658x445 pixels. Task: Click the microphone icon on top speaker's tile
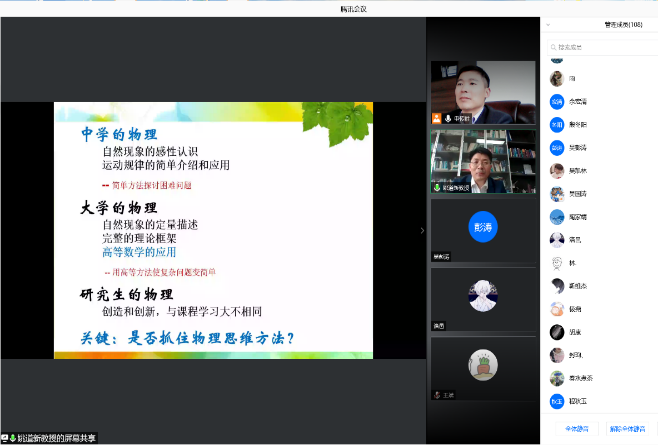[x=449, y=119]
